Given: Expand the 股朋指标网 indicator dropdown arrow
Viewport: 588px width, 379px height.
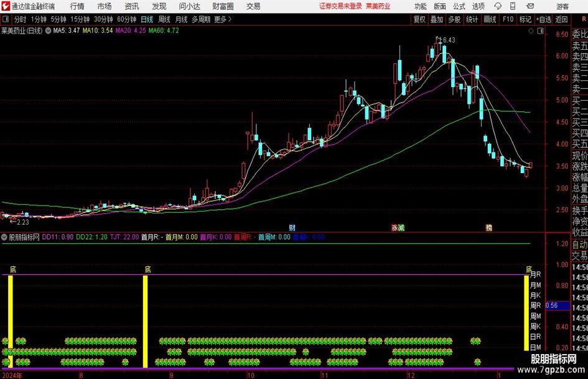Looking at the screenshot, I should coord(4,237).
